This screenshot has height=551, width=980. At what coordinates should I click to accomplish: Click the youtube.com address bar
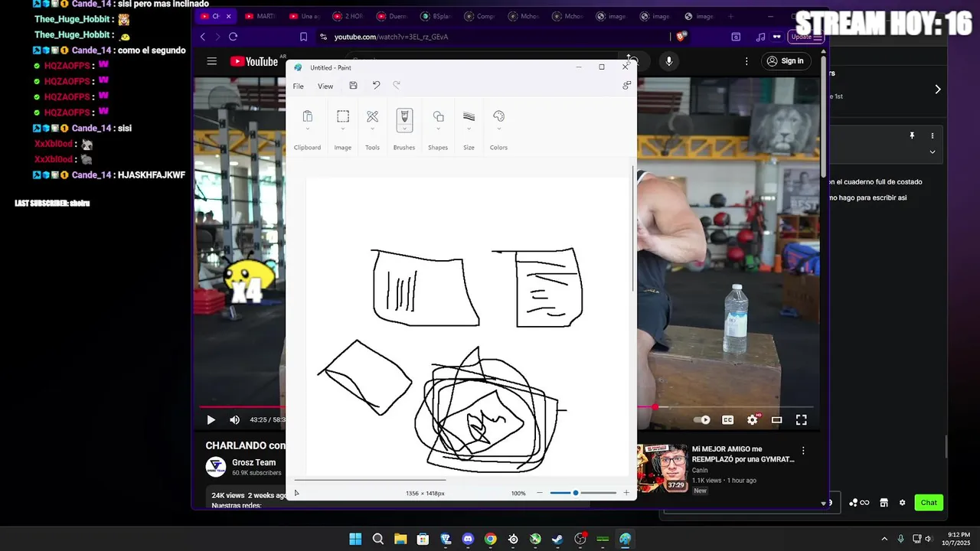point(494,37)
